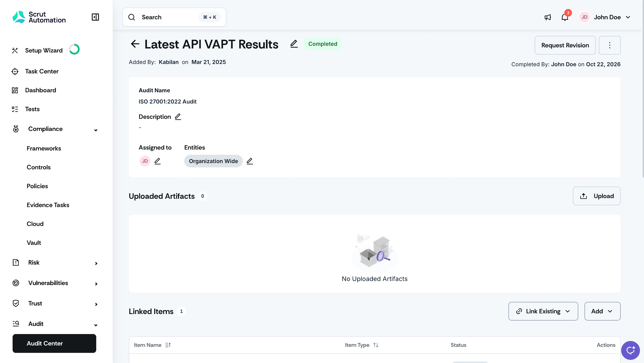The width and height of the screenshot is (644, 363).
Task: Open the announcements megaphone icon
Action: coord(548,17)
